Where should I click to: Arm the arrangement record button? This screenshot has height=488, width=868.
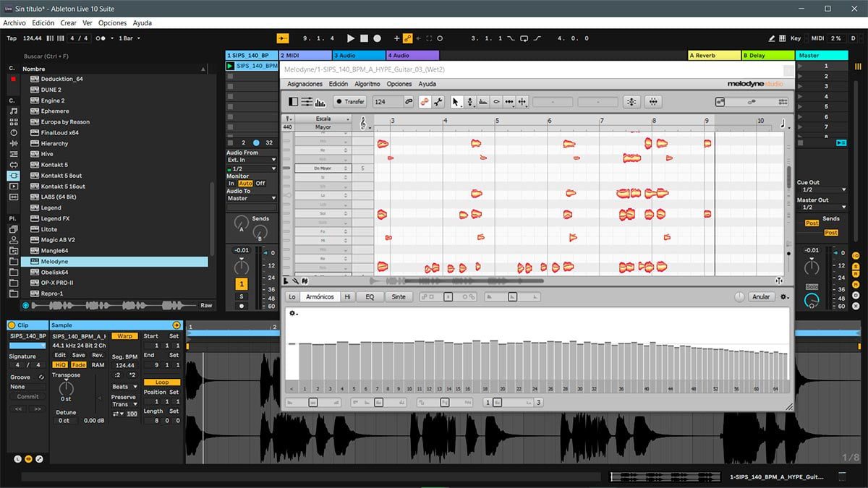(378, 38)
